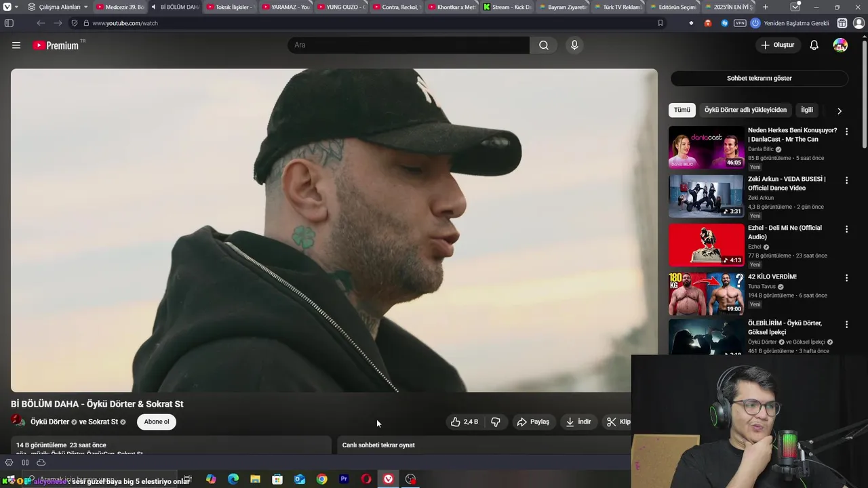Click Canlı sohbeti tekrar oynat panel
This screenshot has height=488, width=868.
484,445
